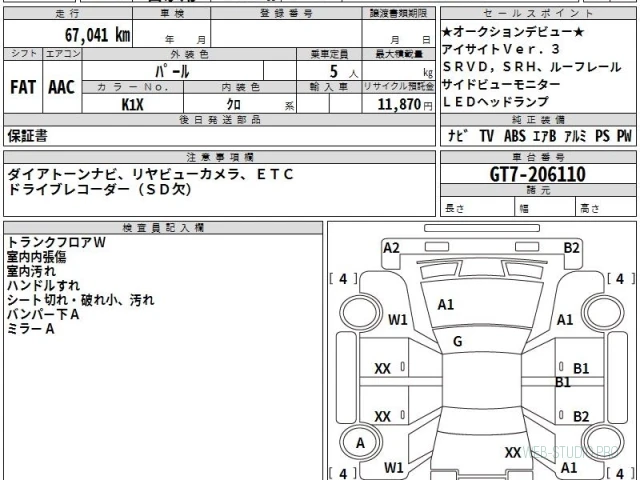
Task: Select the トランクフロアW inspector note
Action: [56, 242]
